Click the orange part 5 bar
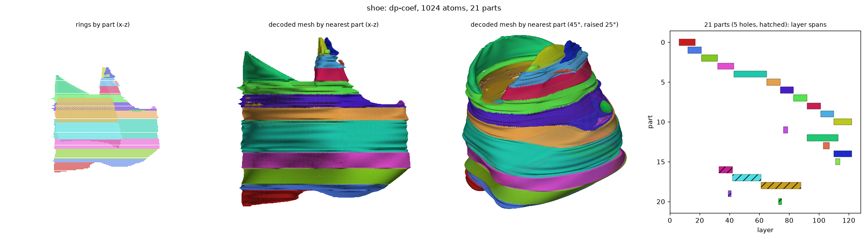 click(x=773, y=82)
